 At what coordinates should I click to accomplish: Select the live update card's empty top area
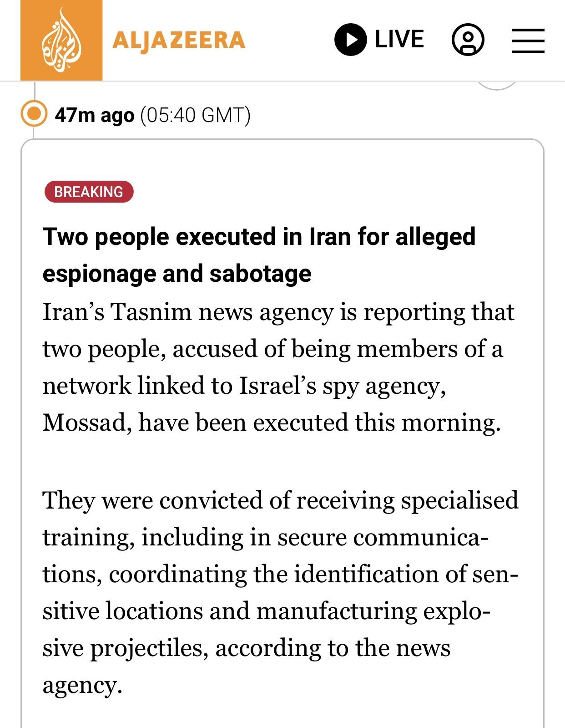(x=282, y=159)
